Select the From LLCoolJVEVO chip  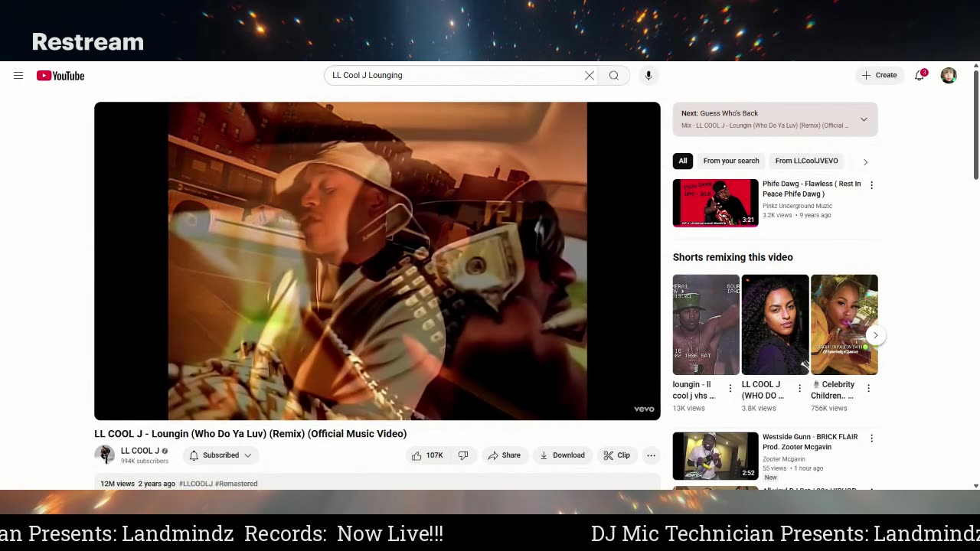806,161
